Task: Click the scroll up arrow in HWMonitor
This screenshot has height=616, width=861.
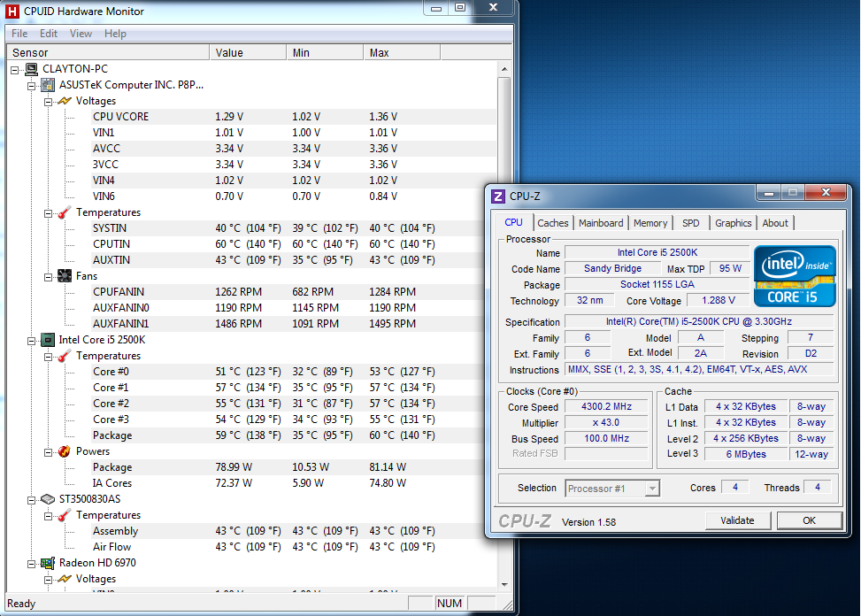Action: 504,69
